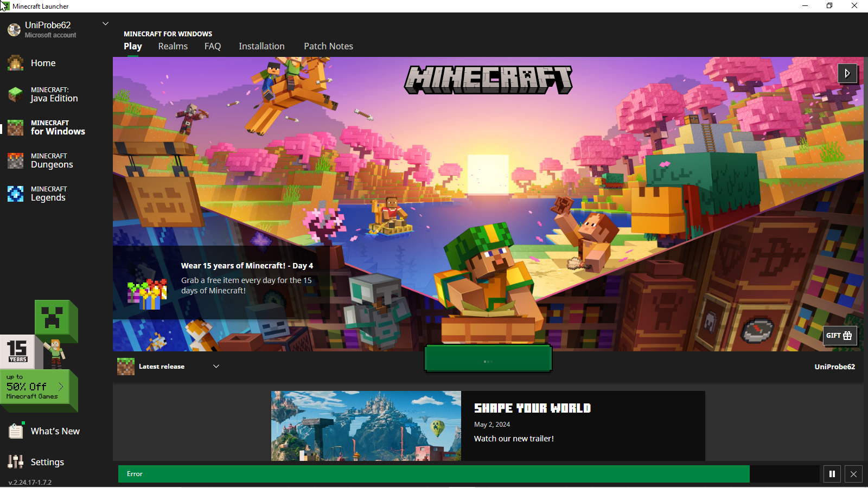Expand the account dropdown chevron
Screen dimensions: 868x488
[106, 24]
